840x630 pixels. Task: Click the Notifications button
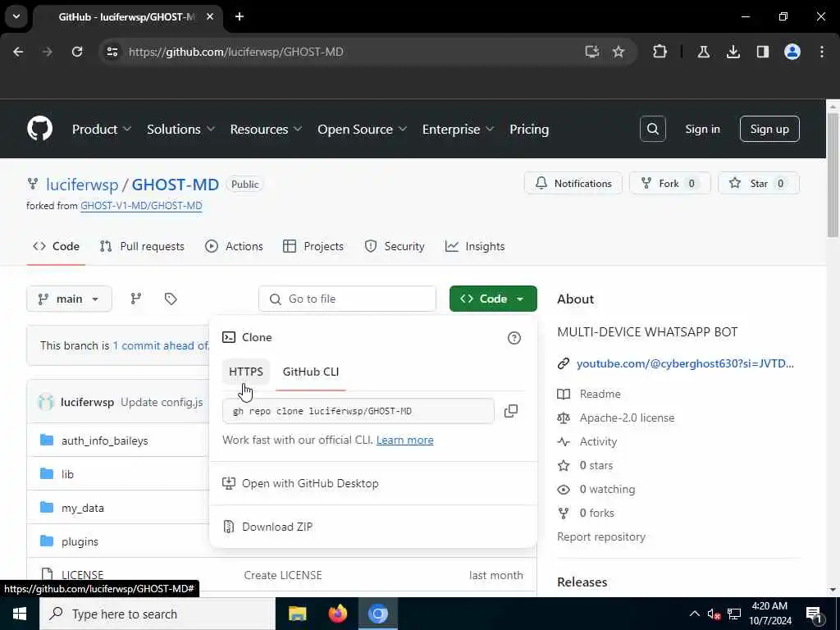coord(573,183)
